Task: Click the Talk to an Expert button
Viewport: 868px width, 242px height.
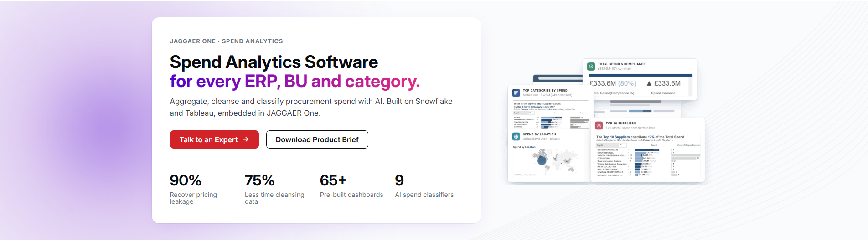Action: (x=214, y=139)
